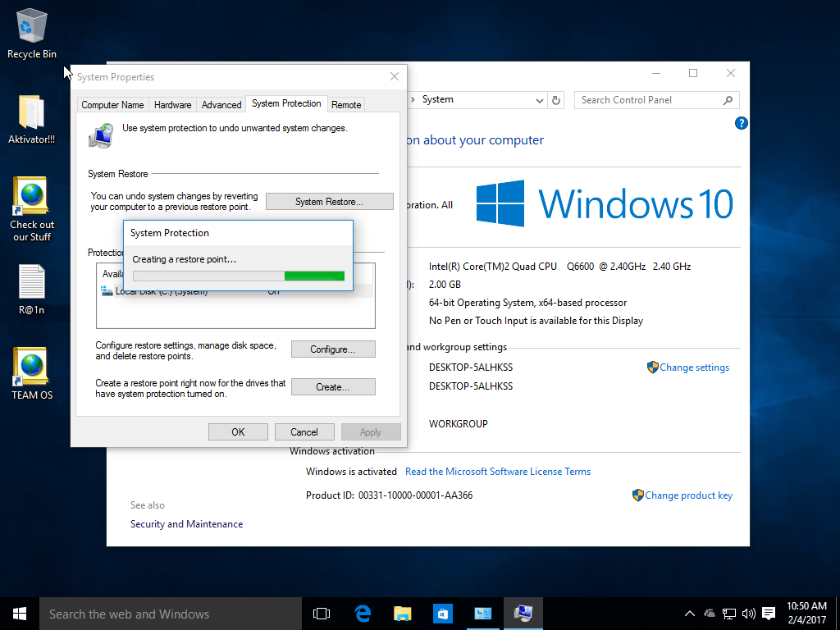Viewport: 840px width, 630px height.
Task: Click the Show desktop strip beside the clock
Action: (x=838, y=614)
